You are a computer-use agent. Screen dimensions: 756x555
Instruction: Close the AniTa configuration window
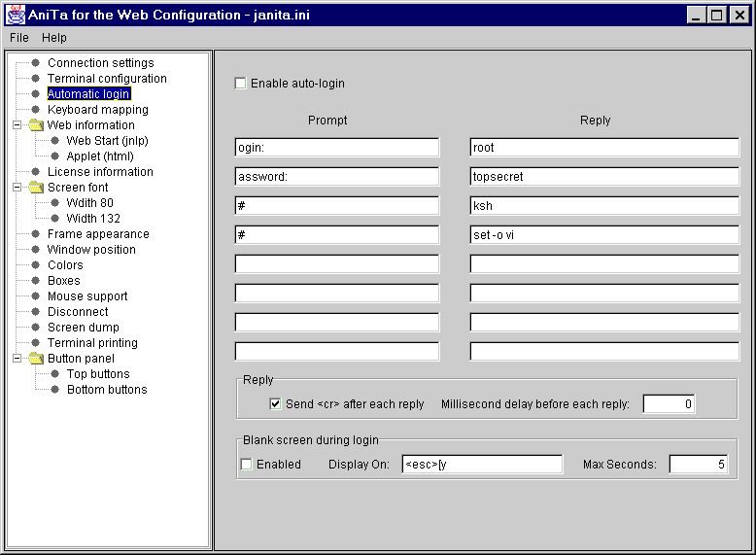point(739,16)
